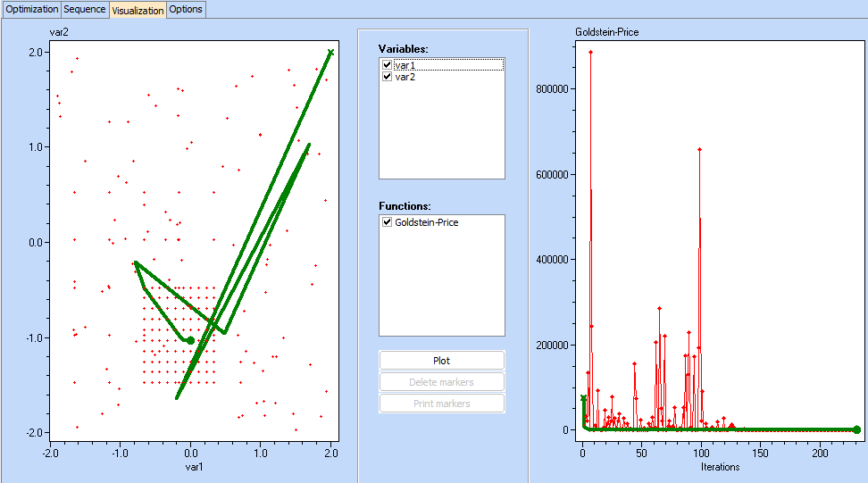The width and height of the screenshot is (868, 483).
Task: Click the tallest red peak in Goldstein-Price chart
Action: [590, 52]
